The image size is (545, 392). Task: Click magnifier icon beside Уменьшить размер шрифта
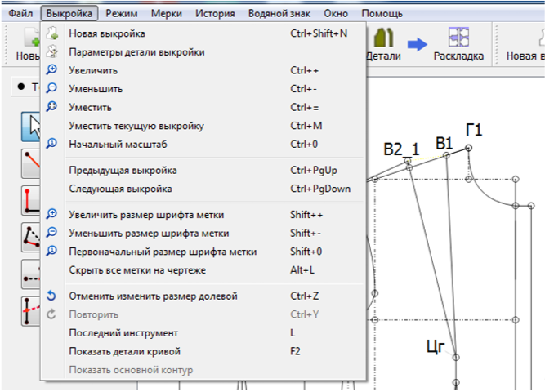pyautogui.click(x=51, y=233)
